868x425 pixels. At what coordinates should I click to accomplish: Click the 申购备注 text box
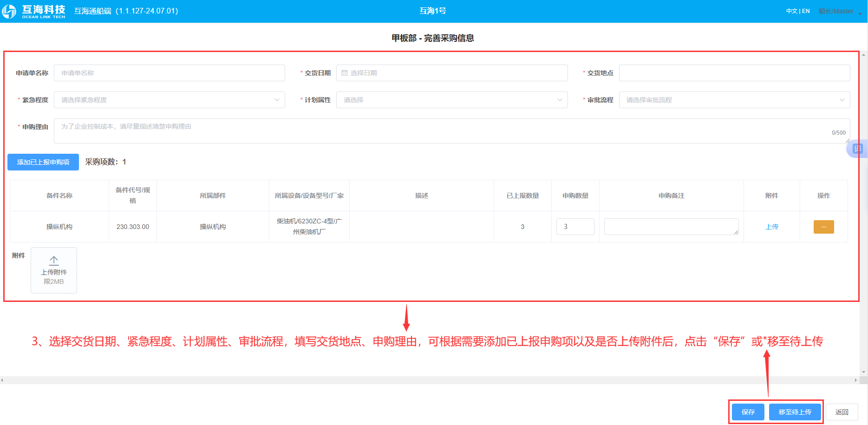click(x=671, y=227)
